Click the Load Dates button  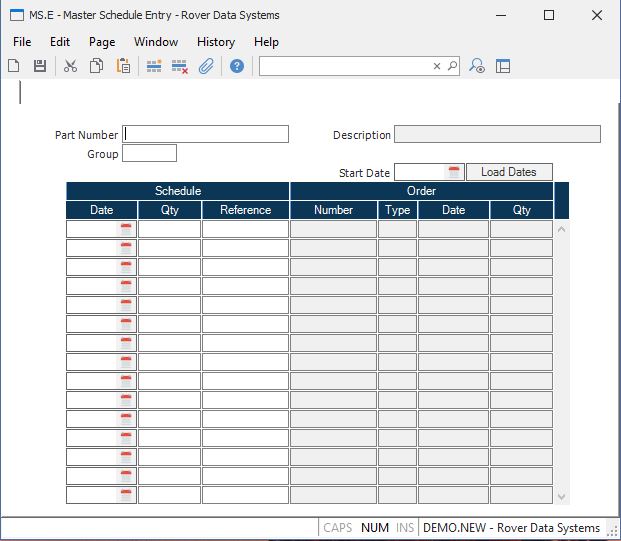(x=508, y=172)
